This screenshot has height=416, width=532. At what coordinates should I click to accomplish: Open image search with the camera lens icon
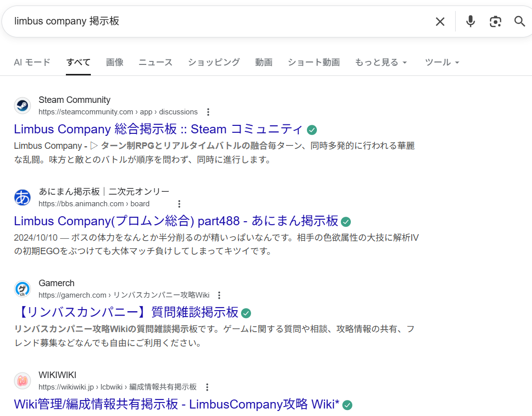(495, 21)
